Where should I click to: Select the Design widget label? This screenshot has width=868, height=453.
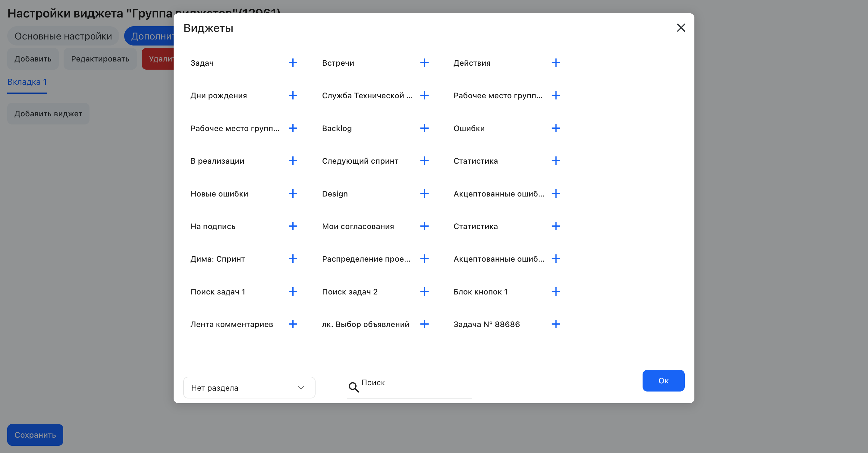(335, 194)
